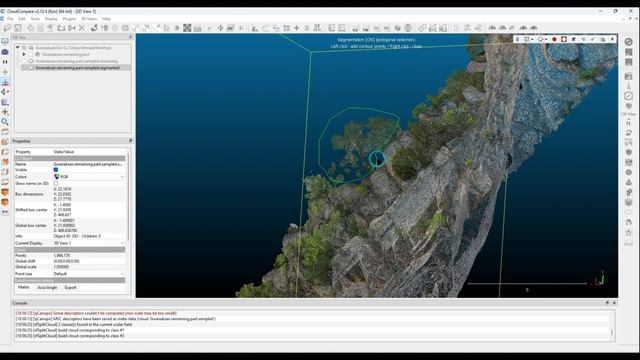Click the Delete (X) toolbar icon
The width and height of the screenshot is (640, 360).
82,28
